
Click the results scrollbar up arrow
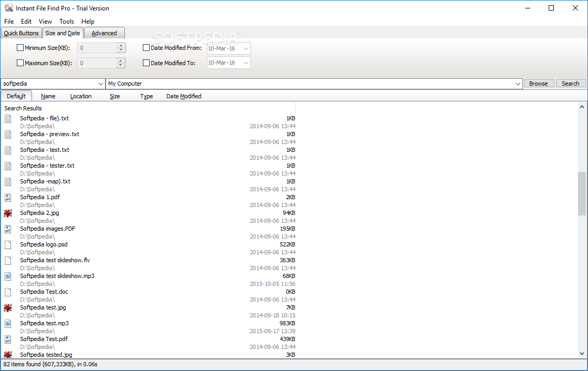point(582,107)
